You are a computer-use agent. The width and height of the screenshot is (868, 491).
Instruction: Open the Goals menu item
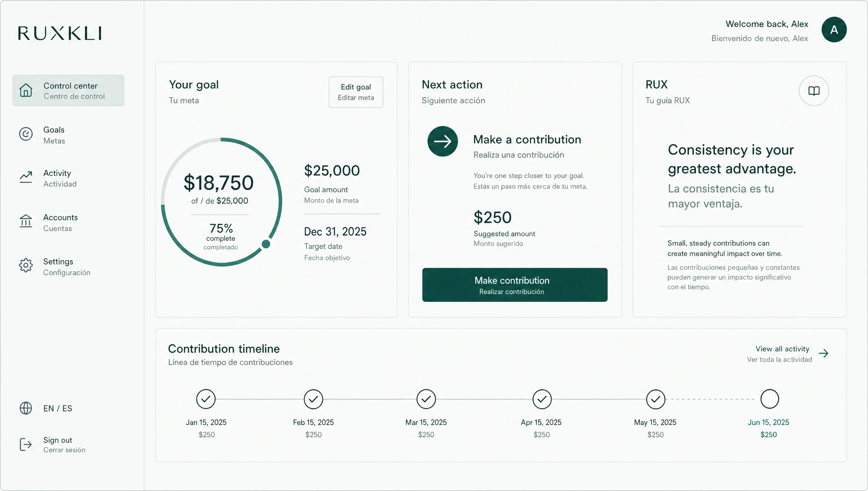54,135
